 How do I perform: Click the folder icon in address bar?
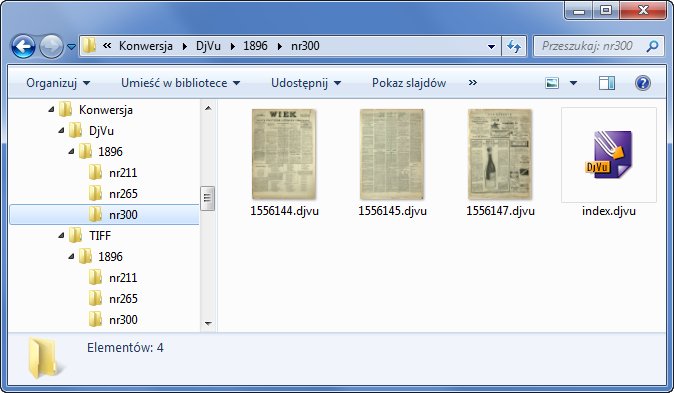click(89, 46)
